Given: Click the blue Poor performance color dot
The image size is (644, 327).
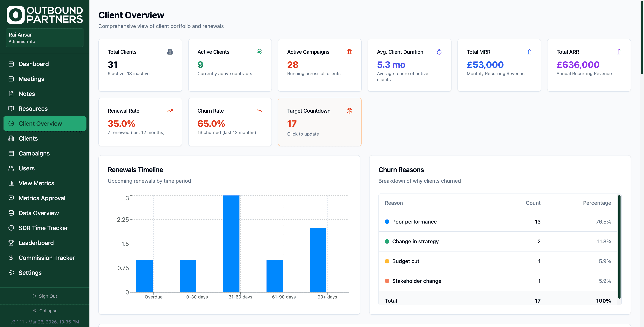Looking at the screenshot, I should [387, 222].
